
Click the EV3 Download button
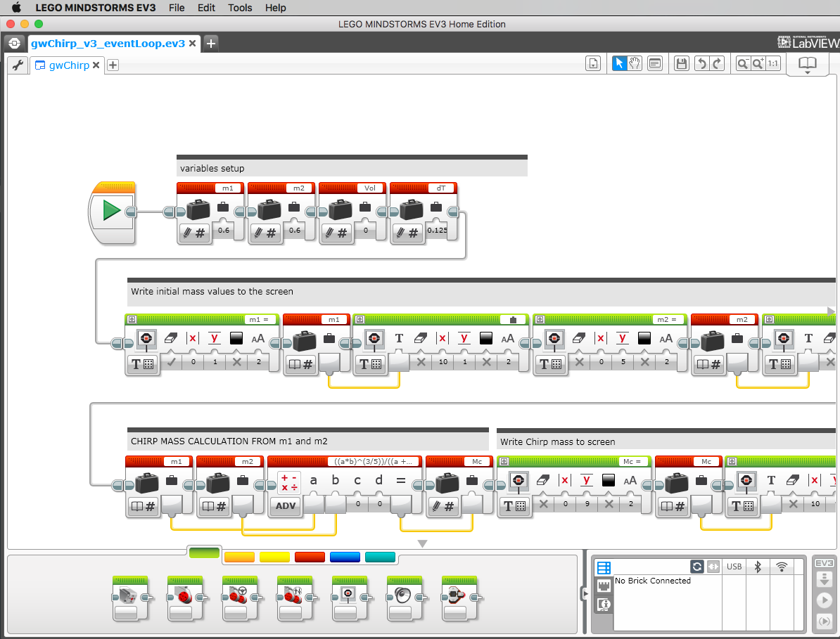[824, 579]
